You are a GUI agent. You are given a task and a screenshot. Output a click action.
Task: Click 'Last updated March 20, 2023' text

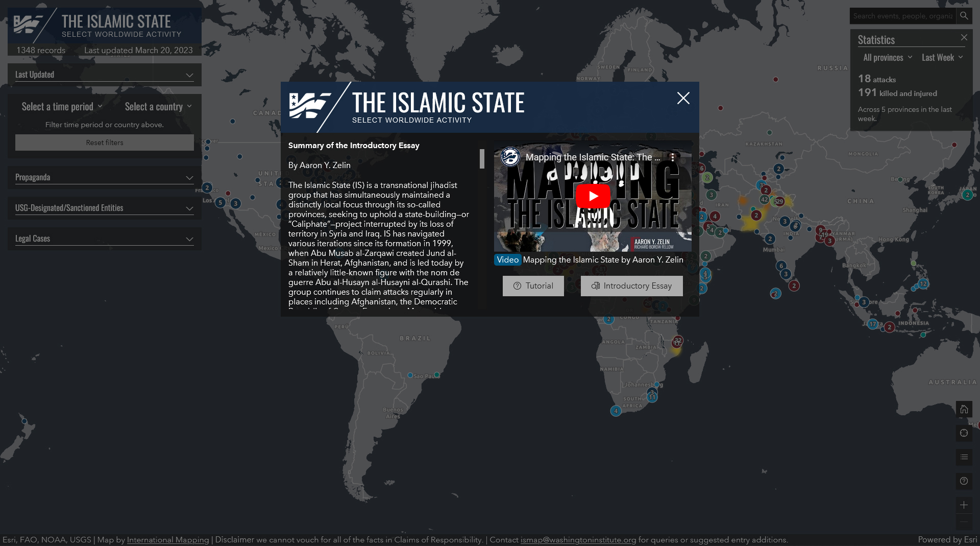[x=138, y=50]
